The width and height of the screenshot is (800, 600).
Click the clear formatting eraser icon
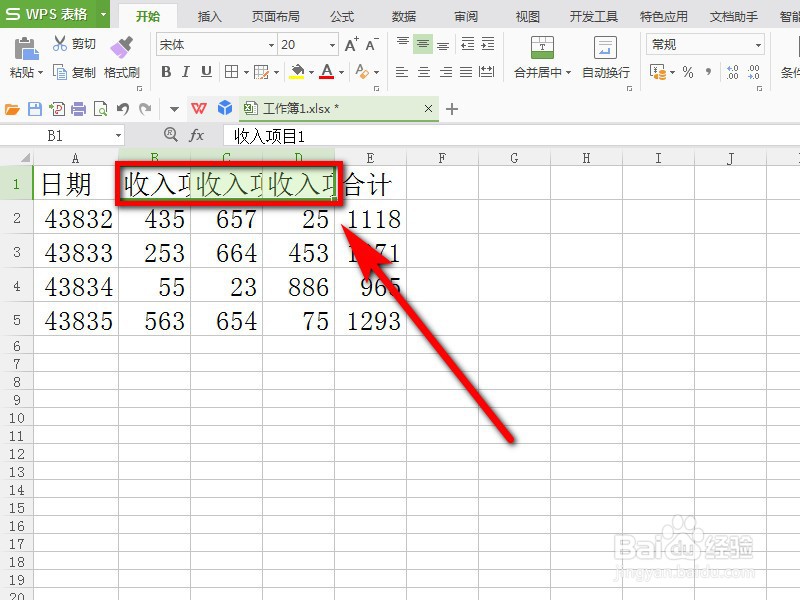pyautogui.click(x=362, y=72)
